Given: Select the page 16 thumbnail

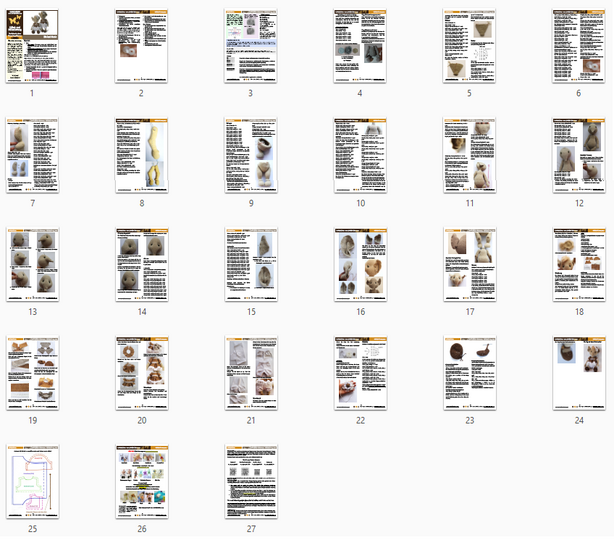Looking at the screenshot, I should click(x=360, y=263).
